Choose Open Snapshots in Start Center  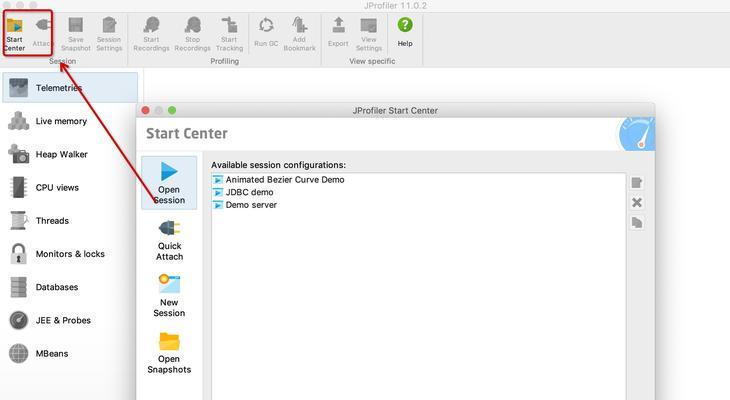click(169, 353)
